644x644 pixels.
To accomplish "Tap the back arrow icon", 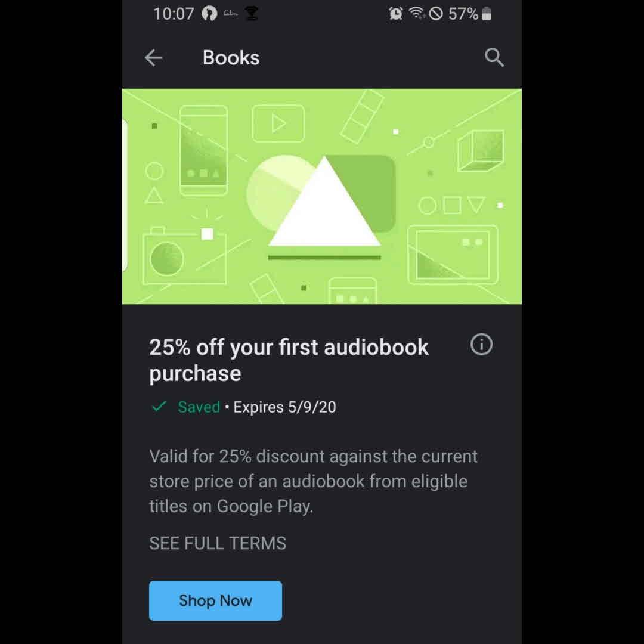I will point(154,58).
